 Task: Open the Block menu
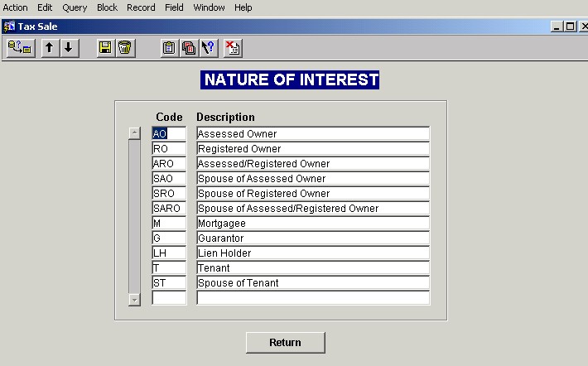click(108, 7)
